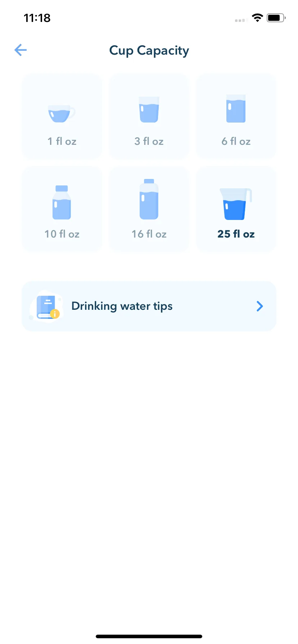Select the teacup icon for 1 fl oz
Screen dimensions: 298x644
(62, 114)
